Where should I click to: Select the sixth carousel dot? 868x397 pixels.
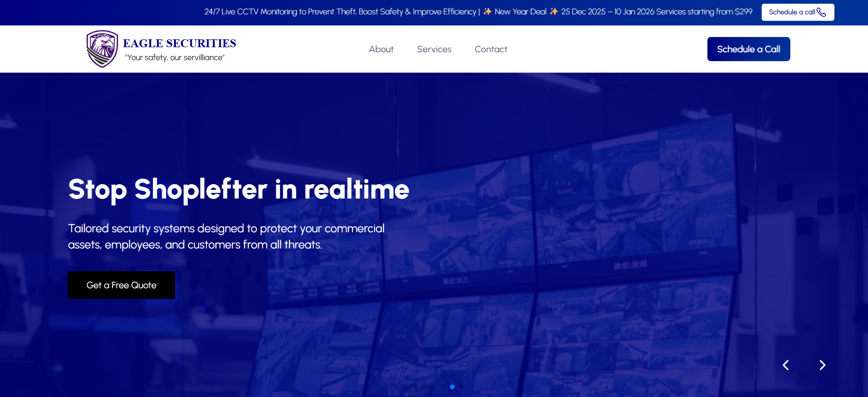(x=462, y=387)
